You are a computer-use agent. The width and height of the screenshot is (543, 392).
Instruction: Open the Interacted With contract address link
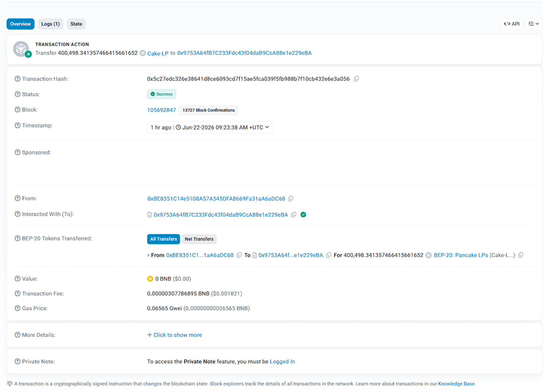point(221,215)
